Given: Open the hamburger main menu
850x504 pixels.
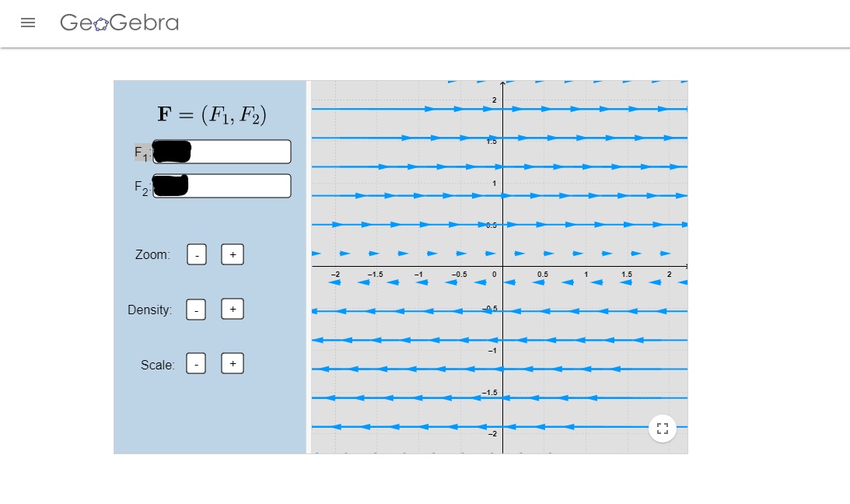Looking at the screenshot, I should coord(28,23).
